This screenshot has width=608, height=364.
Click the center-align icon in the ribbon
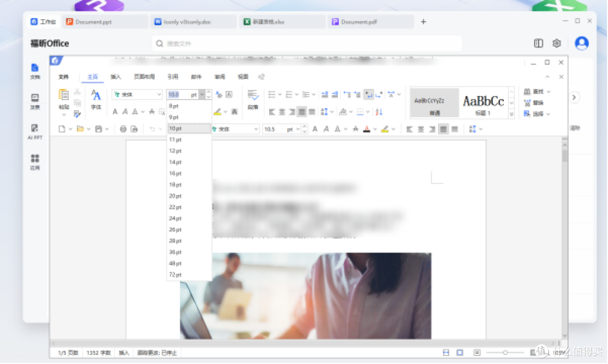(282, 112)
